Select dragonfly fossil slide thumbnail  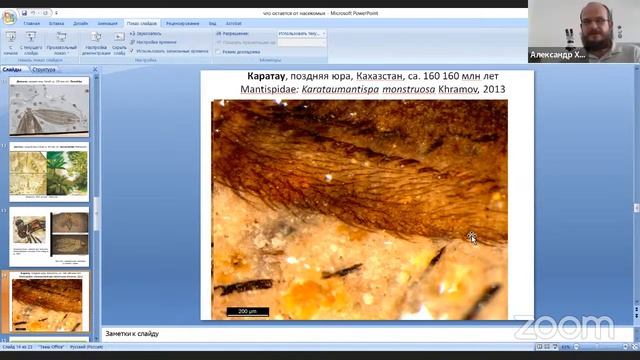[x=49, y=107]
